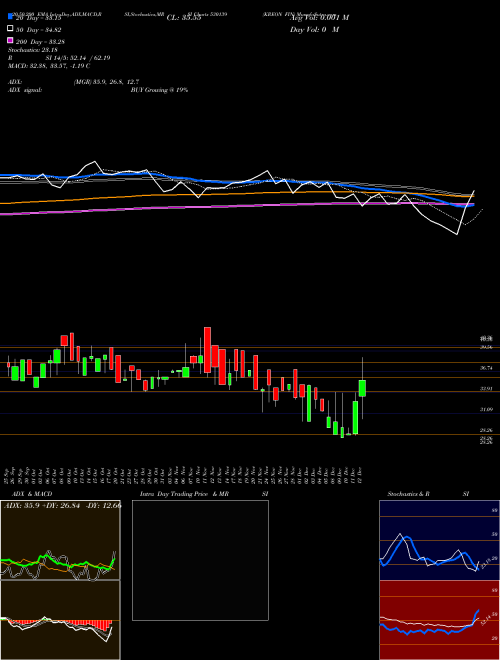Select the ADX signal: label

(x=25, y=90)
